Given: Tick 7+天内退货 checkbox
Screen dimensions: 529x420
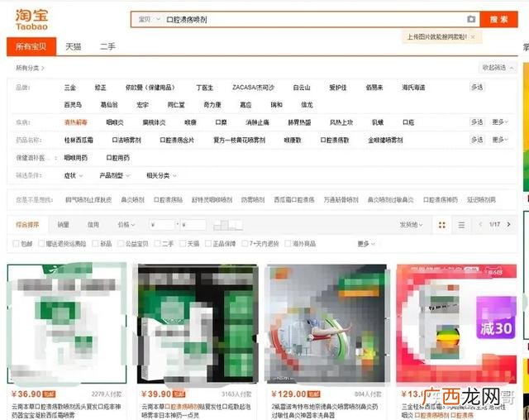Looking at the screenshot, I should tap(245, 243).
